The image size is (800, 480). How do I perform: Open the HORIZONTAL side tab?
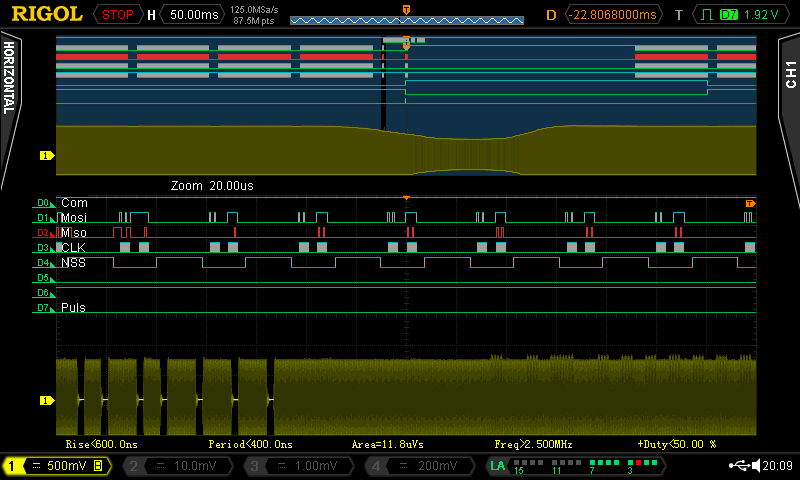(x=10, y=78)
